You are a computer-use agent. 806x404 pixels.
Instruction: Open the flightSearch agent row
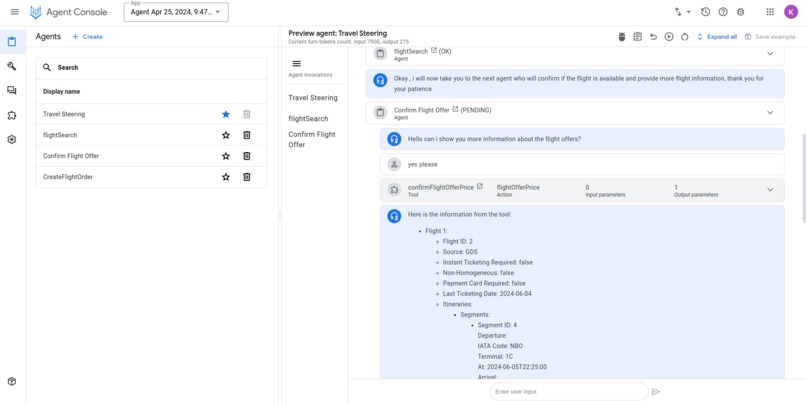[x=152, y=135]
